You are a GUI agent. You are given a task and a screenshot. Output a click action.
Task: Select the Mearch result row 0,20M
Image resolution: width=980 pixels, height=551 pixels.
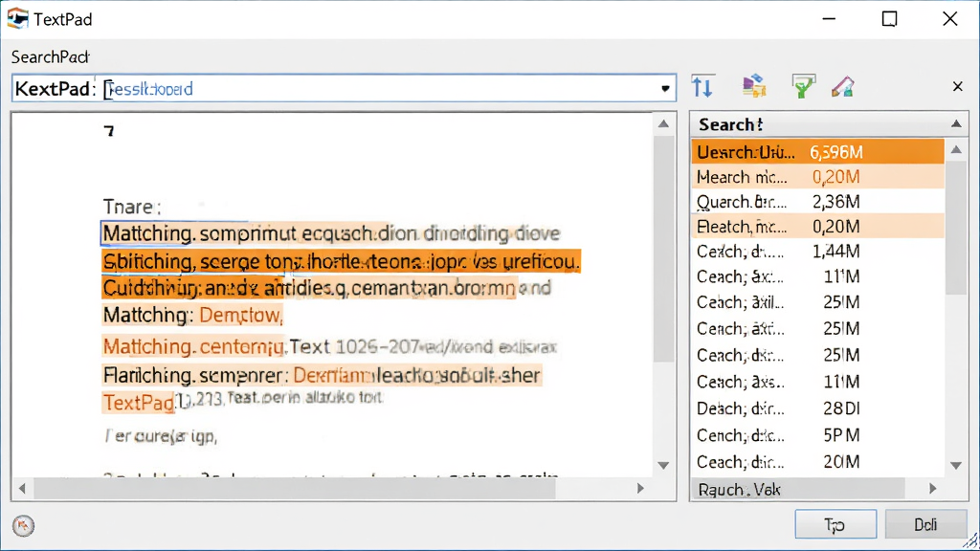click(817, 177)
